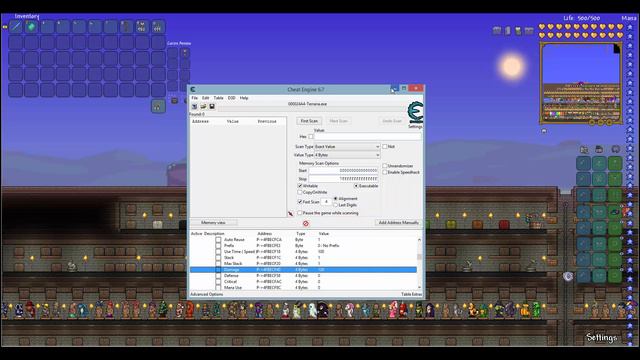Activate the Stack entry checkbox
Image resolution: width=640 pixels, height=360 pixels.
click(x=218, y=258)
